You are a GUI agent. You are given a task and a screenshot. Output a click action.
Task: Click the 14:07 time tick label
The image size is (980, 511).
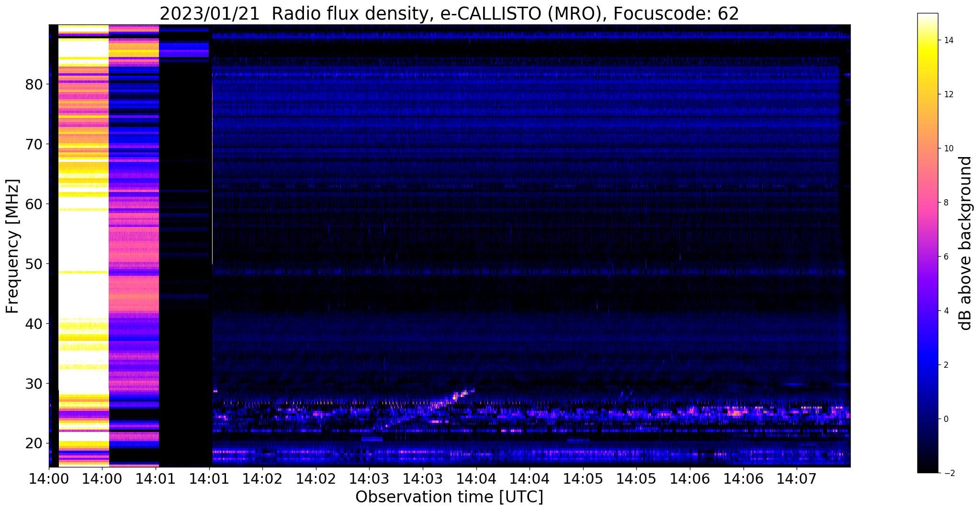tap(797, 478)
